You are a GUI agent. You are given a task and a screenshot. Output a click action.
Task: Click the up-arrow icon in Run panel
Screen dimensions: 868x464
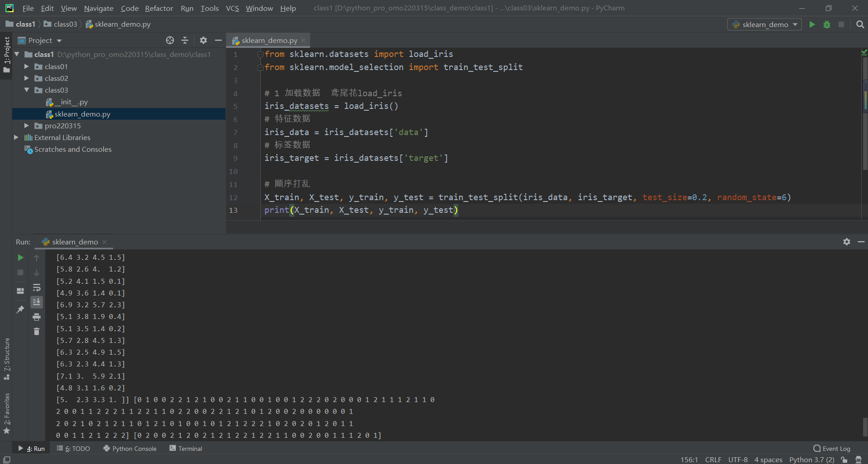[37, 258]
